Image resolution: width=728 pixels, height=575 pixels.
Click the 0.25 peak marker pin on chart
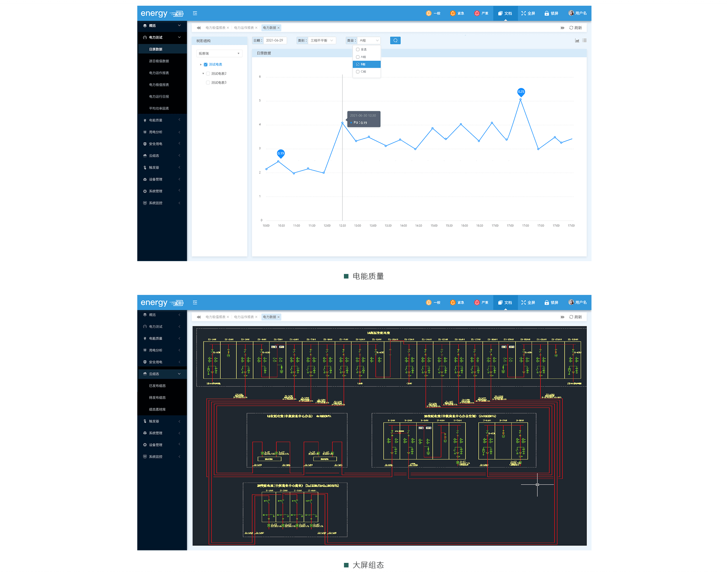(521, 92)
